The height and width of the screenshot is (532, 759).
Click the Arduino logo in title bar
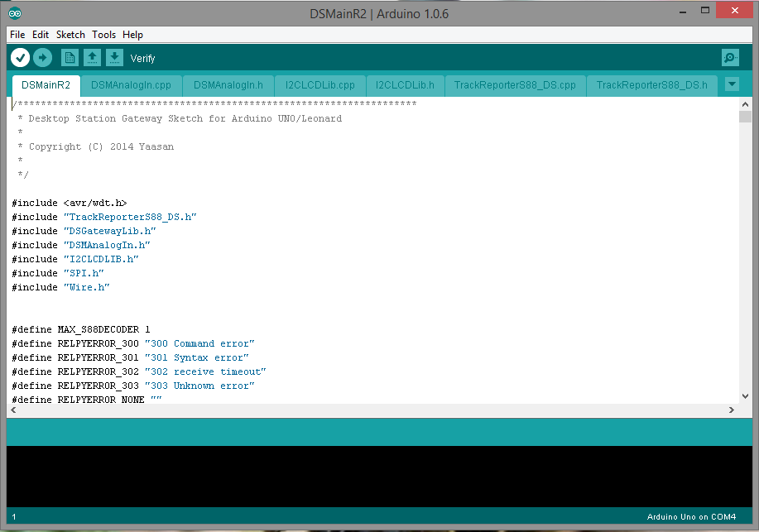pyautogui.click(x=15, y=13)
